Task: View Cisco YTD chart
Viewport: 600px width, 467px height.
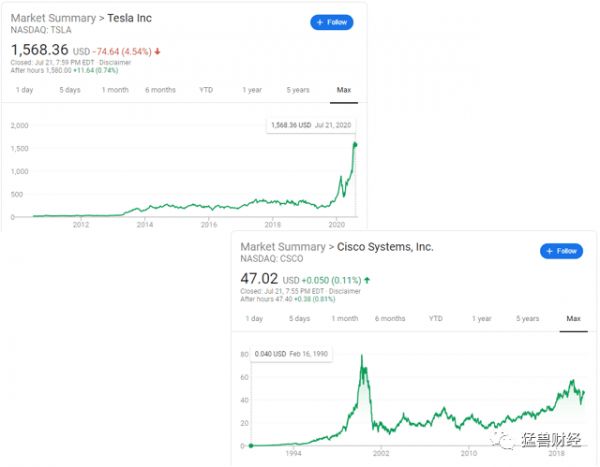Action: pos(436,319)
